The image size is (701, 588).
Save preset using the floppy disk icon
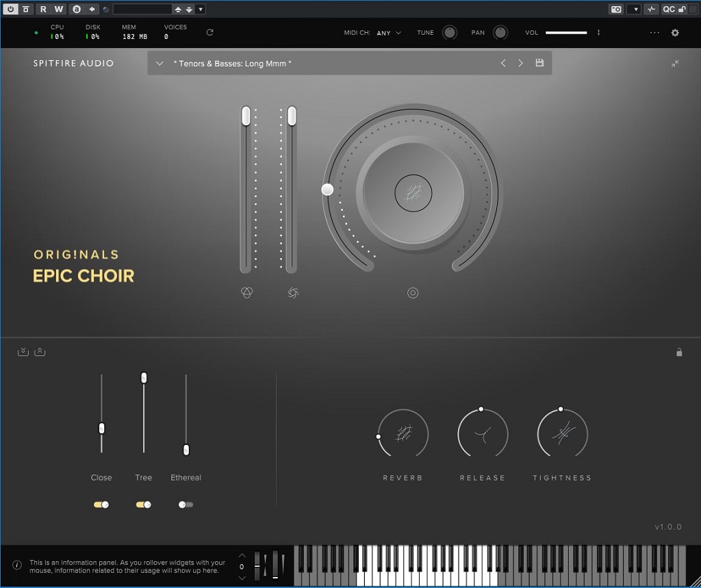point(539,62)
